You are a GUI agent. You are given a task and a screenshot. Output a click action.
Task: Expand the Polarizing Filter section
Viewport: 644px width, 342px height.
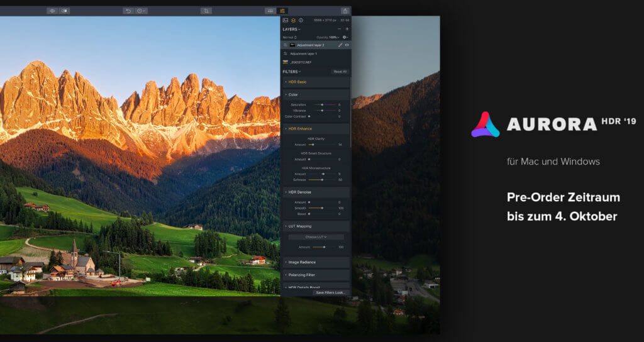click(316, 275)
